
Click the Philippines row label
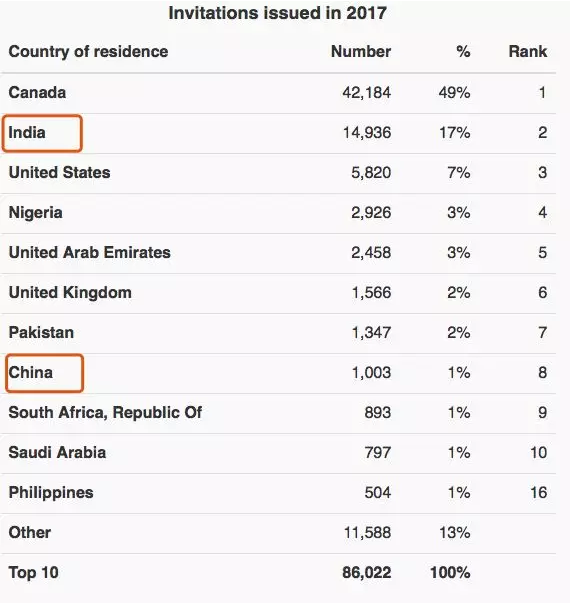coord(51,493)
